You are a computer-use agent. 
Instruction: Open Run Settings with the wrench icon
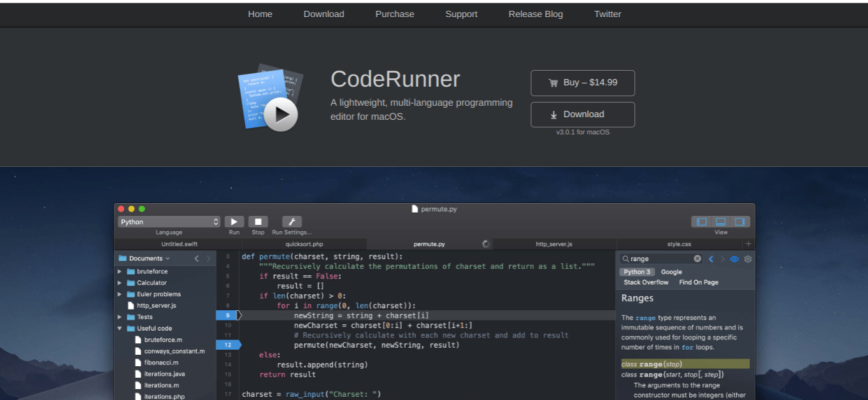click(x=291, y=221)
